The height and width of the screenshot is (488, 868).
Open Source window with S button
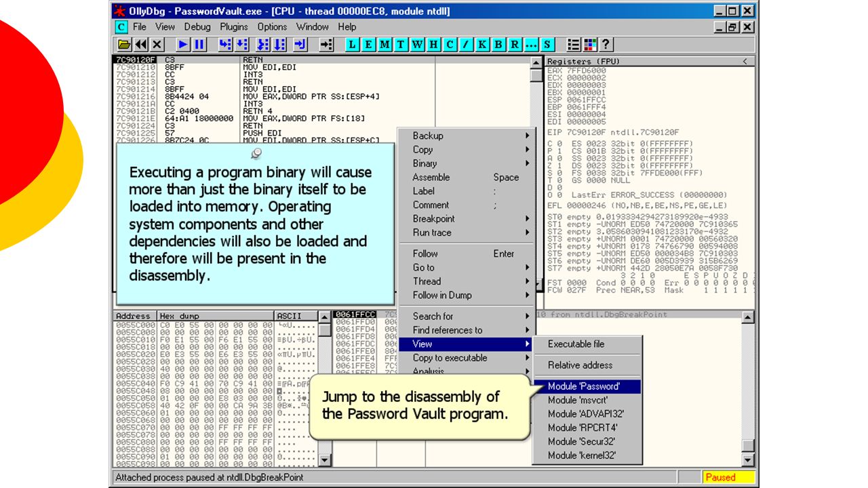coord(547,44)
